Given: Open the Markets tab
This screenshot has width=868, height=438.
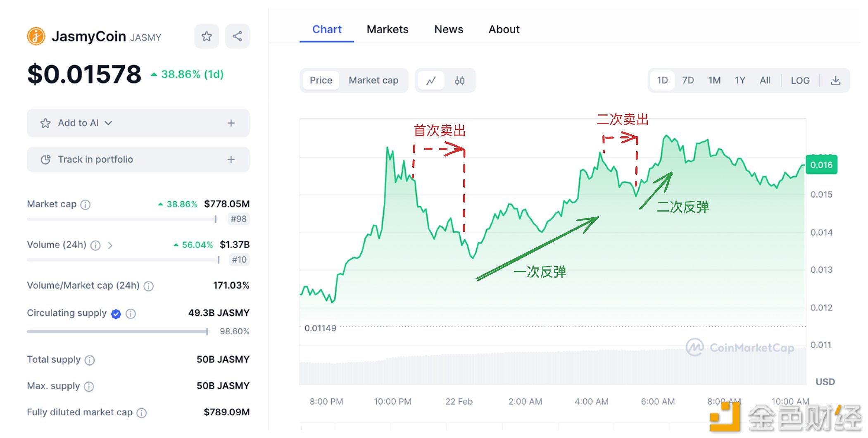Looking at the screenshot, I should coord(387,29).
